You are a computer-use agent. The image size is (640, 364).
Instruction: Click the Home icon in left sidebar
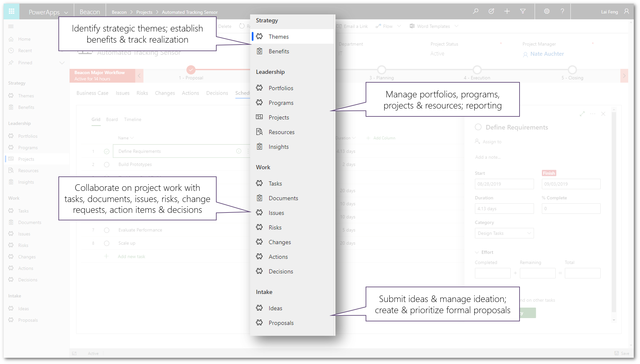pos(11,39)
